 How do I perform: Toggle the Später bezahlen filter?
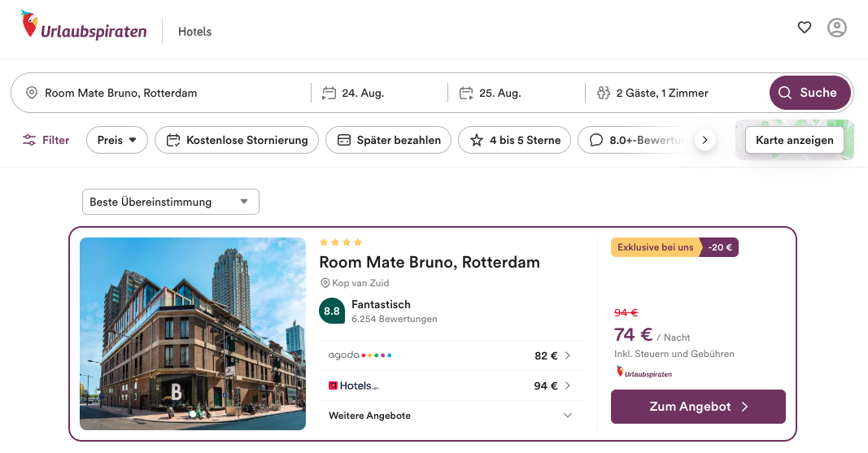pyautogui.click(x=389, y=141)
